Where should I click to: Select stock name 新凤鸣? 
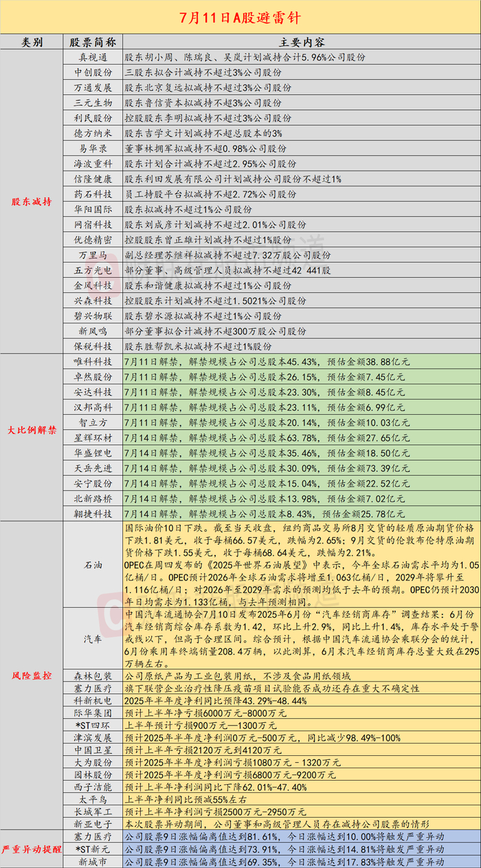point(93,330)
